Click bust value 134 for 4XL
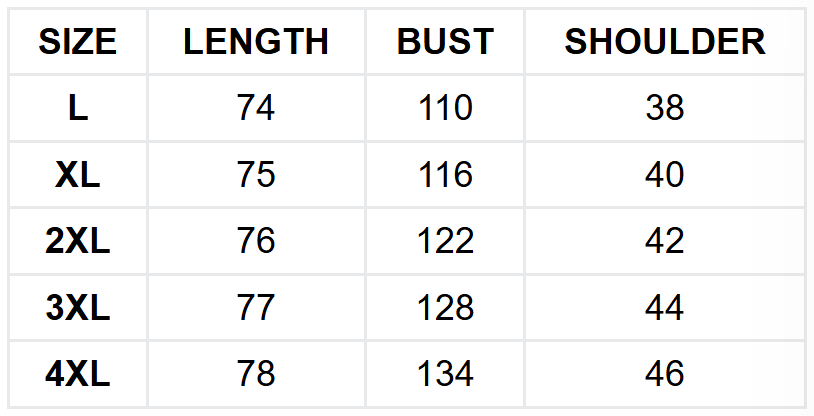This screenshot has width=814, height=416. click(x=445, y=374)
